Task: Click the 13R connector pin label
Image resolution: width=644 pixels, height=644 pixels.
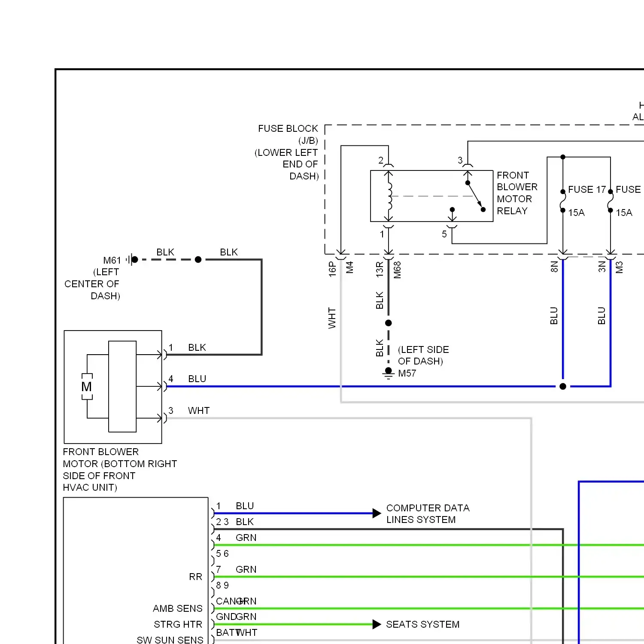Action: click(380, 269)
